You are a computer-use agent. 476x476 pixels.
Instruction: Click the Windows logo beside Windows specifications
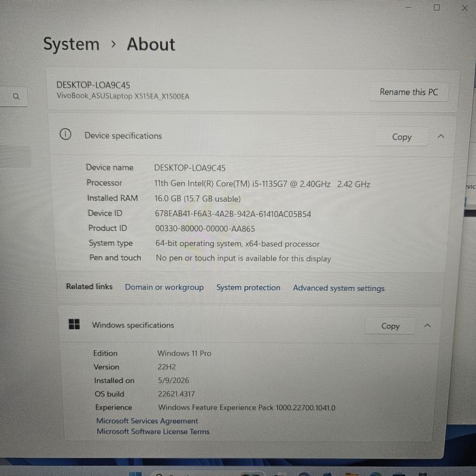[x=74, y=324]
